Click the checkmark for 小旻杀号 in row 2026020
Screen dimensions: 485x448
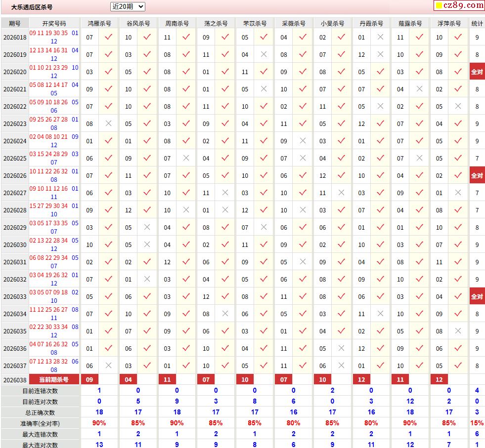coord(341,72)
